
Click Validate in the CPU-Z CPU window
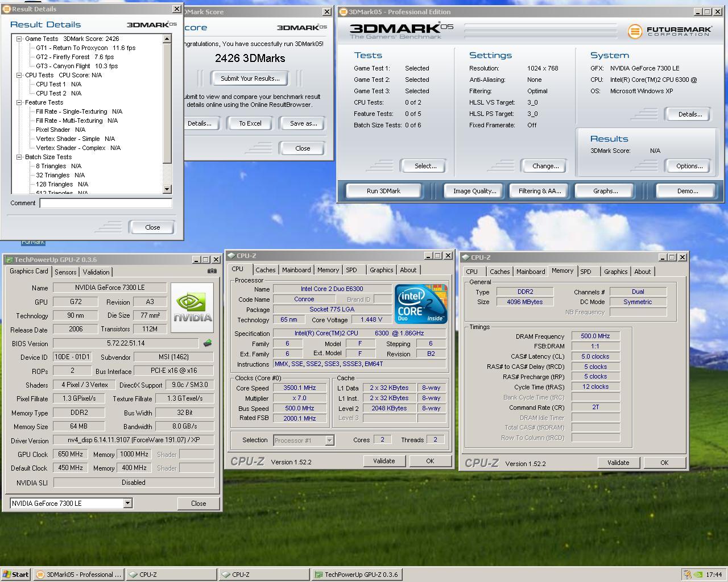pyautogui.click(x=384, y=461)
